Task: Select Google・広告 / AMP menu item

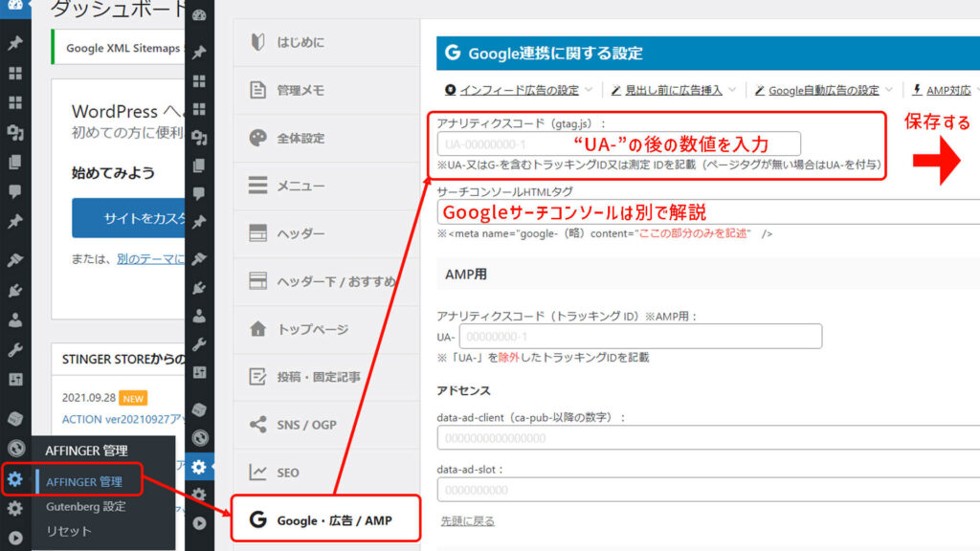Action: 325,519
